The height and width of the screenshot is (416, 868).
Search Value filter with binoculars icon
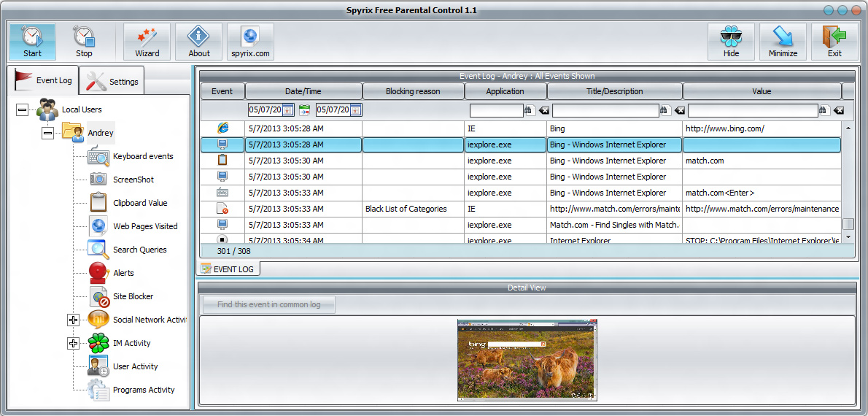[x=824, y=110]
